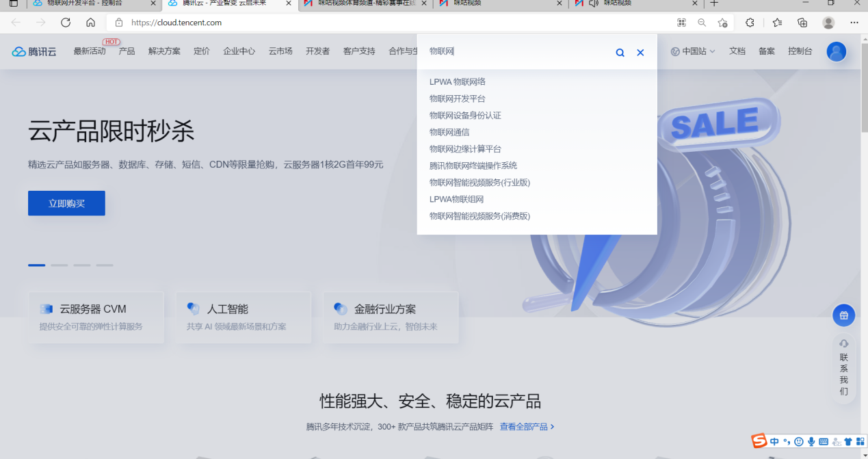Click the browser forward arrow
This screenshot has height=459, width=868.
[x=41, y=23]
